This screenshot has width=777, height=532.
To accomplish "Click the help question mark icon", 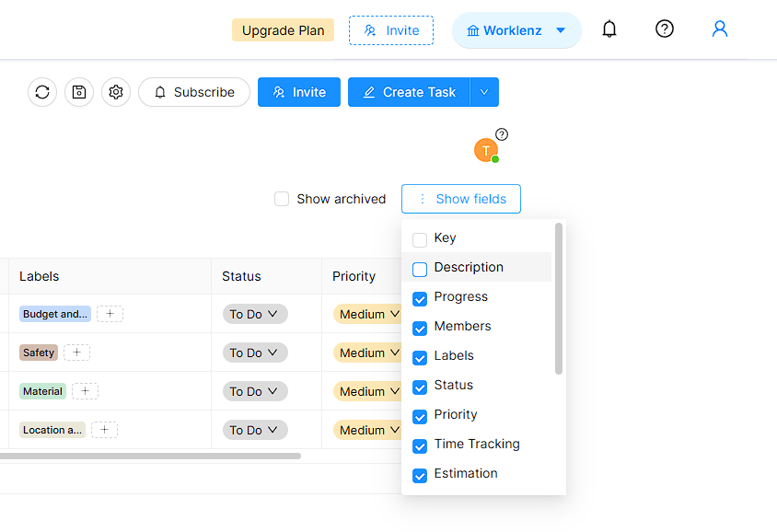I will pyautogui.click(x=665, y=29).
